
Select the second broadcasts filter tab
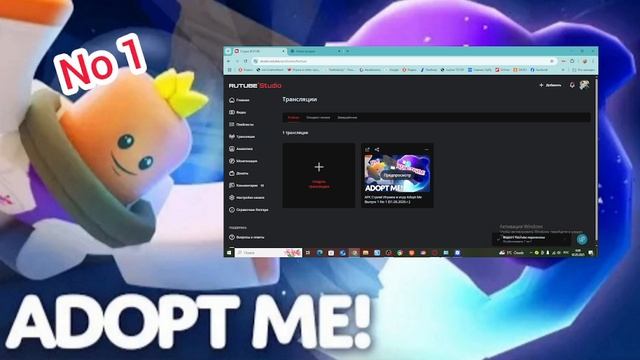318,118
